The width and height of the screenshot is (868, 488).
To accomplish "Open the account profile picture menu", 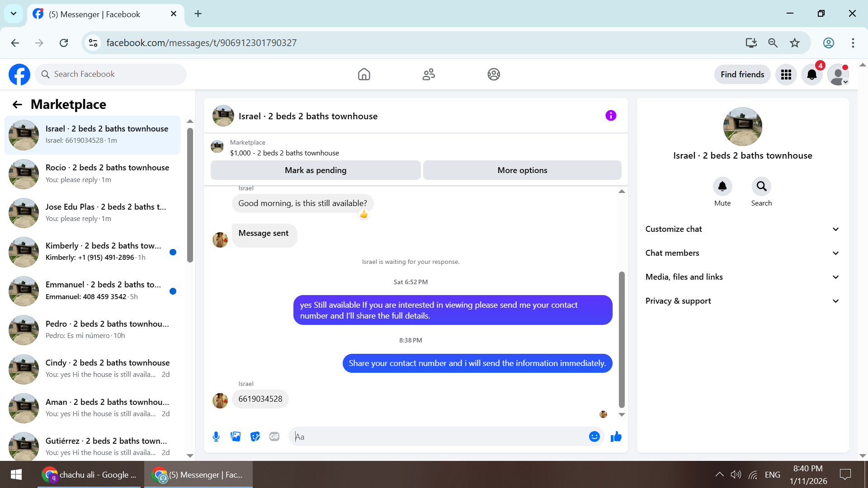I will tap(838, 75).
